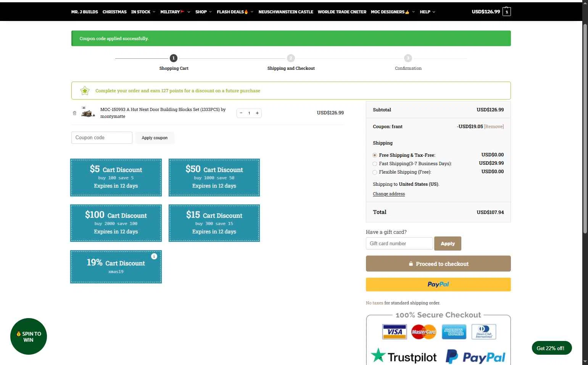The width and height of the screenshot is (588, 365).
Task: Select Free Shipping & Tax-Free option
Action: tap(375, 155)
